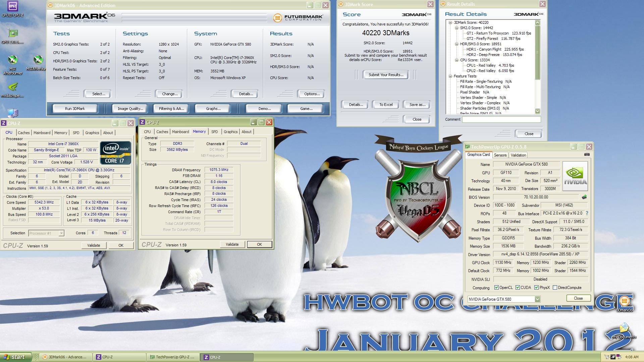644x362 pixels.
Task: Click the Demo button in 3DMark06
Action: 264,109
